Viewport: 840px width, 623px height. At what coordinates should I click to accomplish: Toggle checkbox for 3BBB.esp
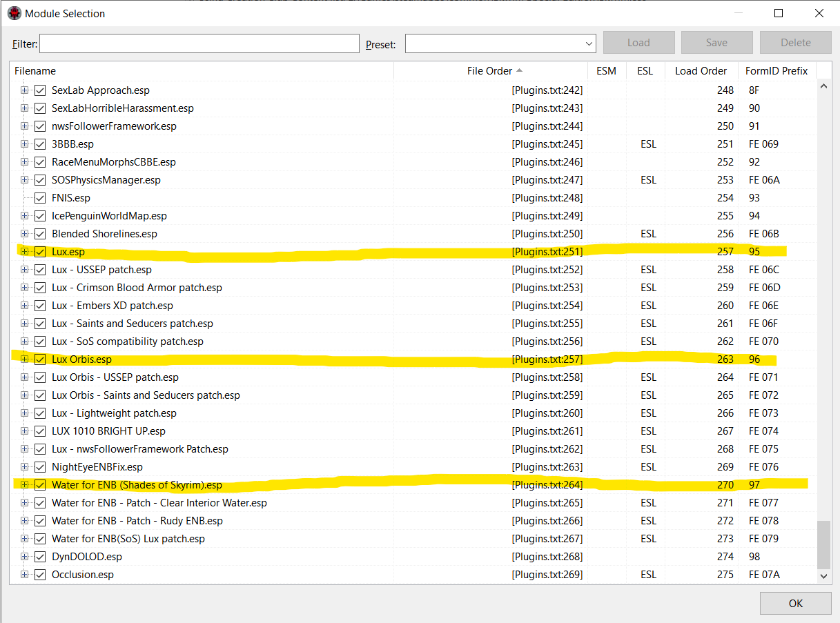[x=40, y=144]
